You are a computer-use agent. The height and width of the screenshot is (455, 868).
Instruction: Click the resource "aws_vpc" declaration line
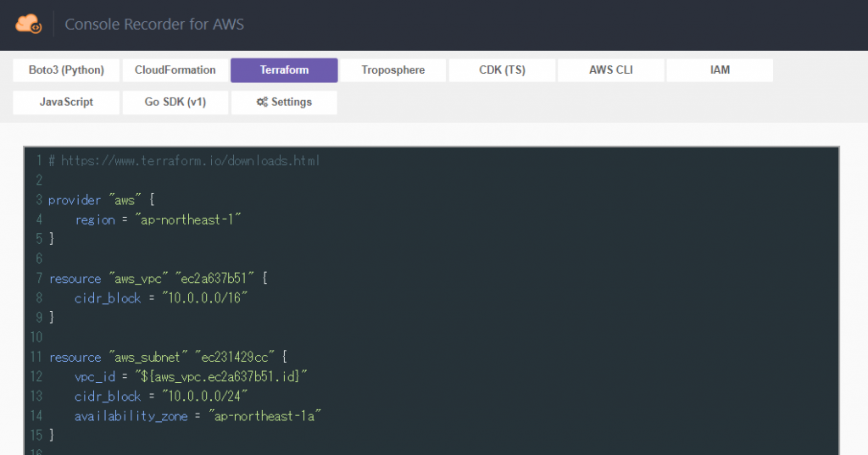point(159,278)
